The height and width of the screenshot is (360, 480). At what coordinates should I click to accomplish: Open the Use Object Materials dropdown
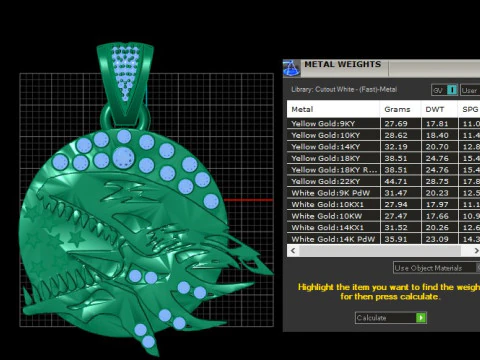(437, 268)
